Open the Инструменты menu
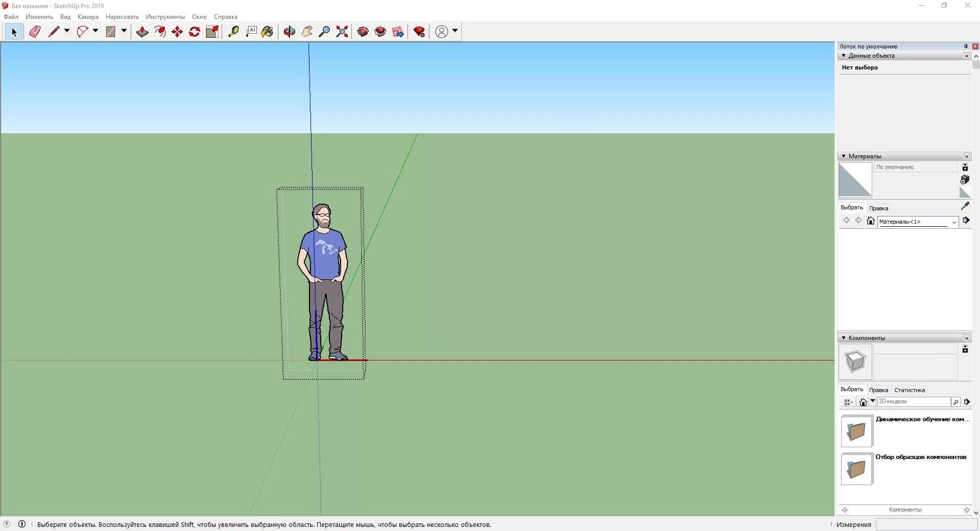980x531 pixels. [x=165, y=17]
